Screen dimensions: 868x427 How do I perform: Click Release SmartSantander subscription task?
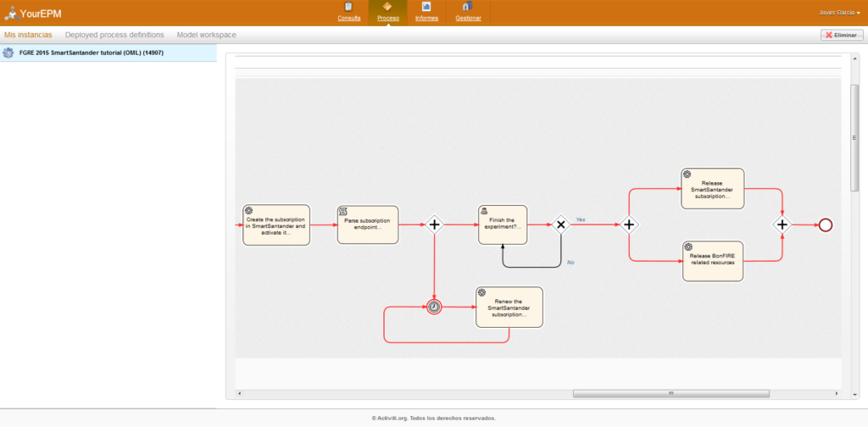click(x=712, y=189)
